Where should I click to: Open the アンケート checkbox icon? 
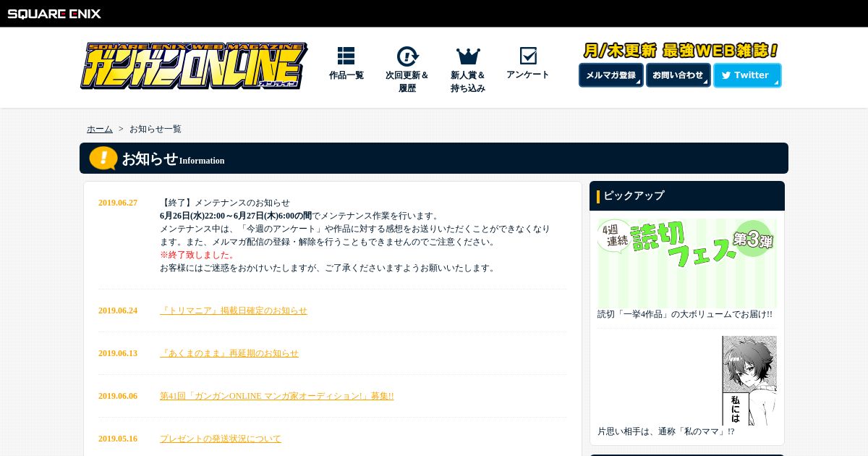point(528,56)
